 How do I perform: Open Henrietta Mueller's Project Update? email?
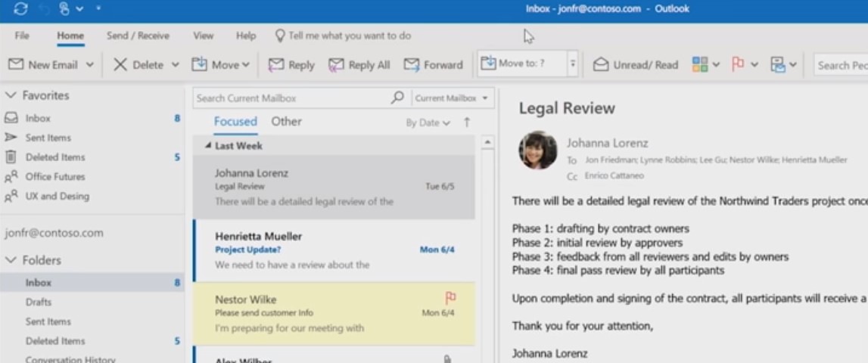(x=334, y=250)
